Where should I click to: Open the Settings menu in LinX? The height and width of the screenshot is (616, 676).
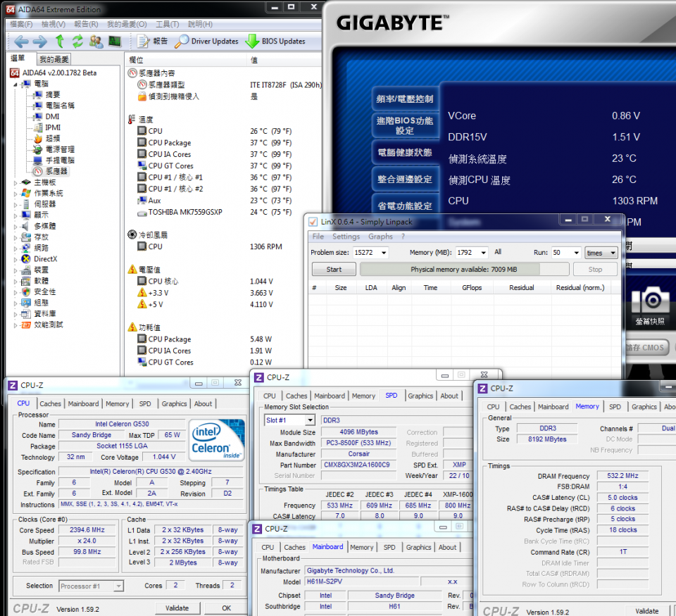[x=346, y=237]
